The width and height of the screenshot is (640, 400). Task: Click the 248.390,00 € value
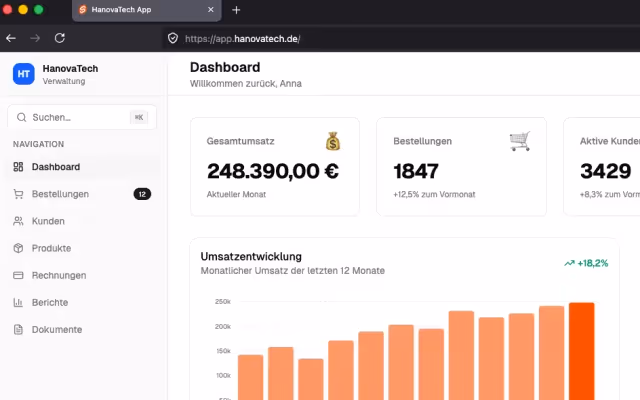(273, 171)
